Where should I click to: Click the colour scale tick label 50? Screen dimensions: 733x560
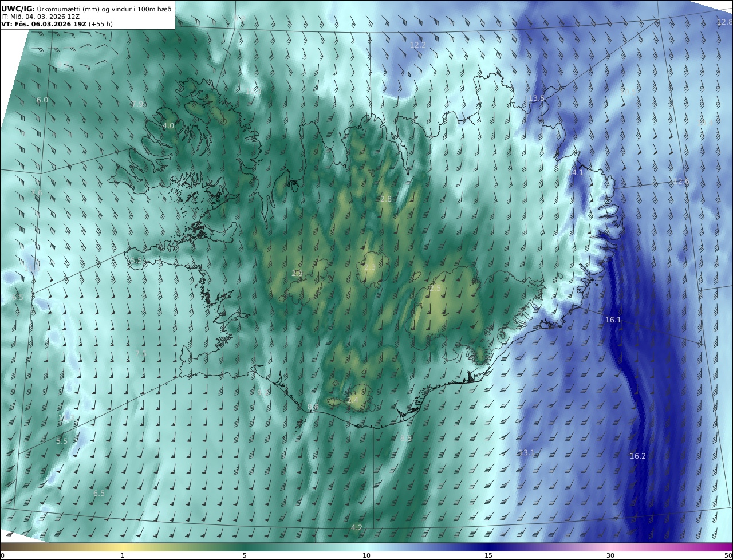point(728,555)
